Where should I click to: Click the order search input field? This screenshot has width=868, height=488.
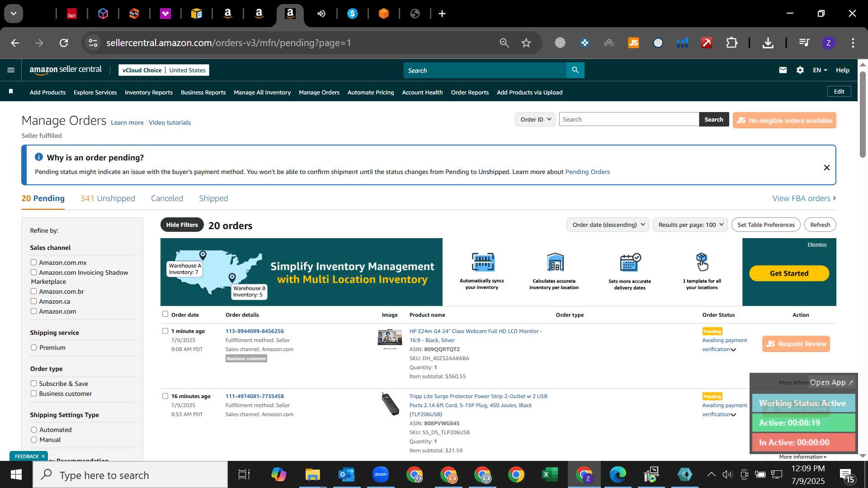[629, 119]
